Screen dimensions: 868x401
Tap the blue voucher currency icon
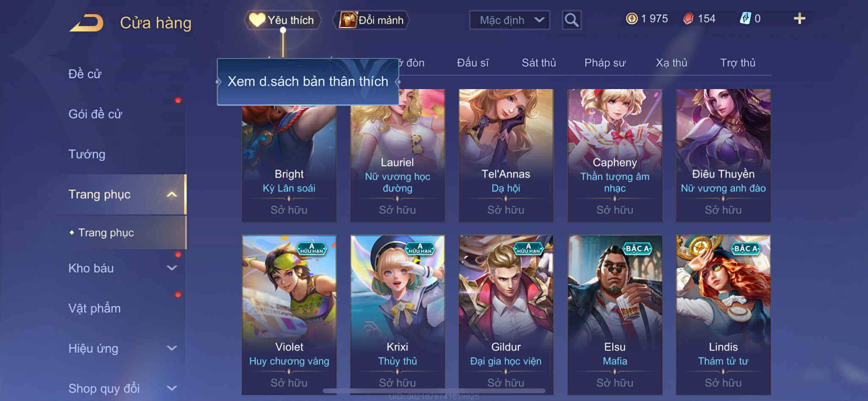coord(745,19)
